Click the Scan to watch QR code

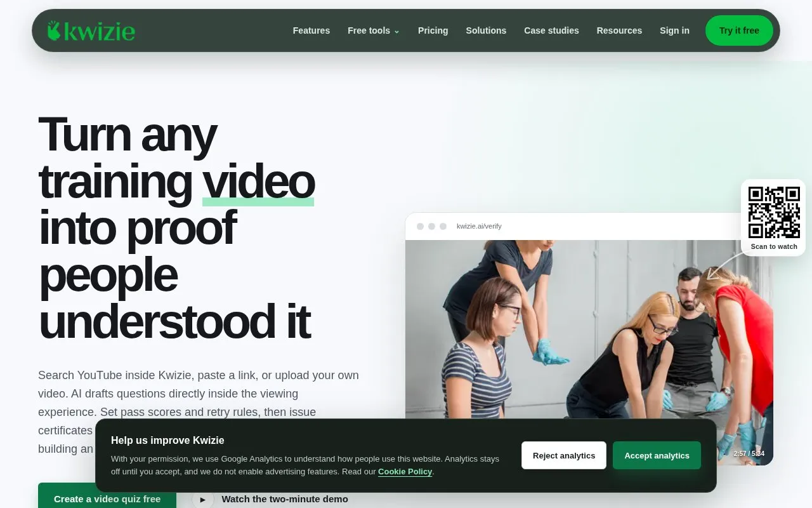774,213
